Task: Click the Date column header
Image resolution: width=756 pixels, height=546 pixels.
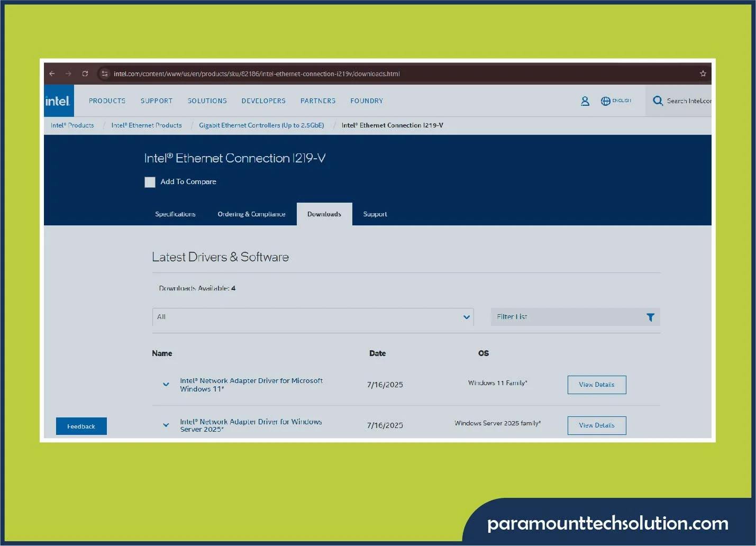Action: (x=377, y=353)
